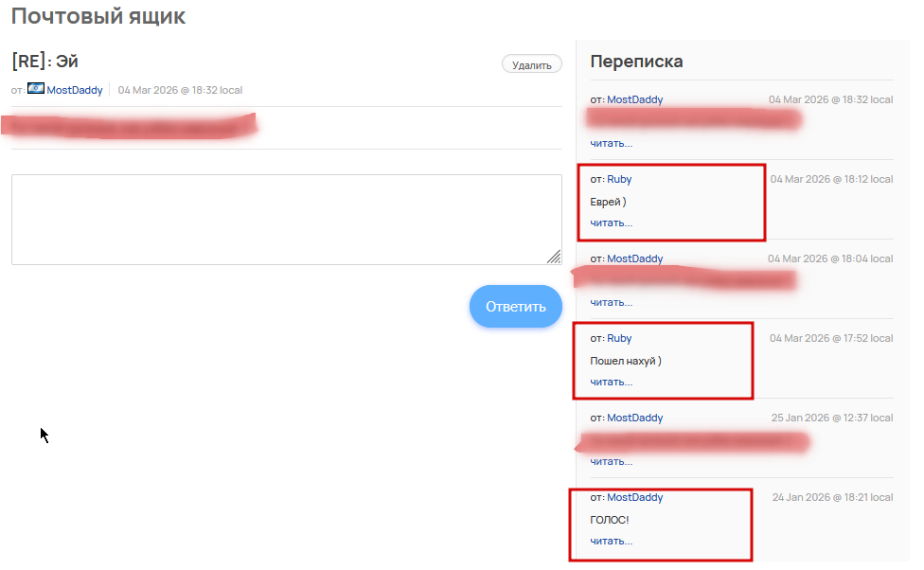The width and height of the screenshot is (924, 570).
Task: Click читать... under the 17:52 Ruby message
Action: (x=611, y=382)
